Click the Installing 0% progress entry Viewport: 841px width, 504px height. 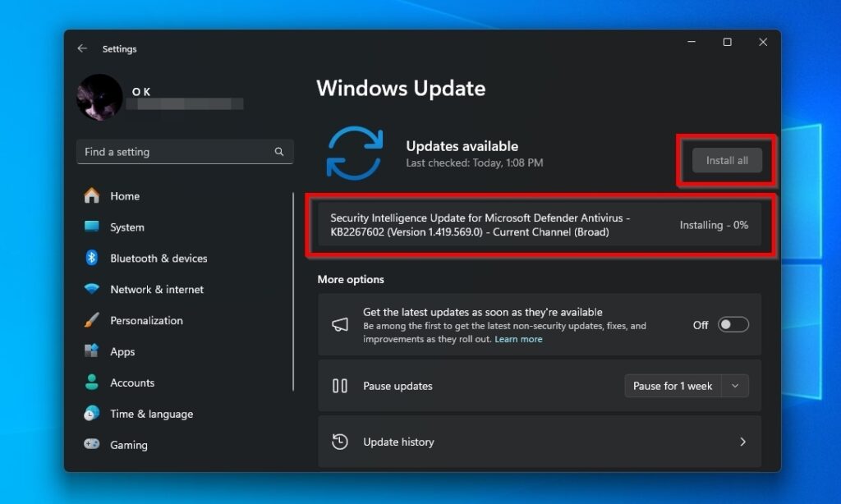(539, 225)
